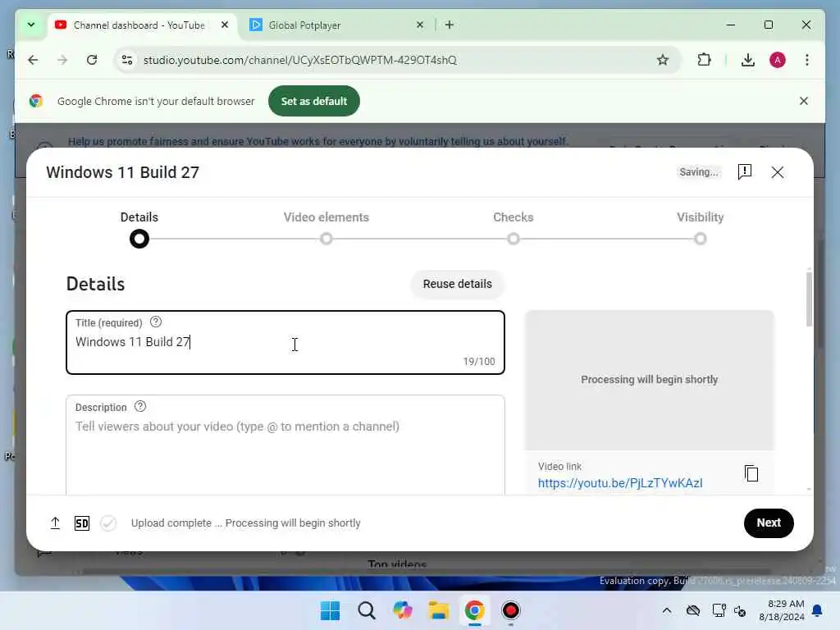The height and width of the screenshot is (630, 840).
Task: Select the Channel dashboard - YouTube tab
Action: (x=143, y=25)
